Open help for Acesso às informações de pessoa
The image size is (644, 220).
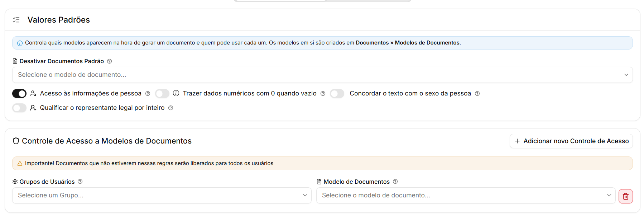(148, 94)
